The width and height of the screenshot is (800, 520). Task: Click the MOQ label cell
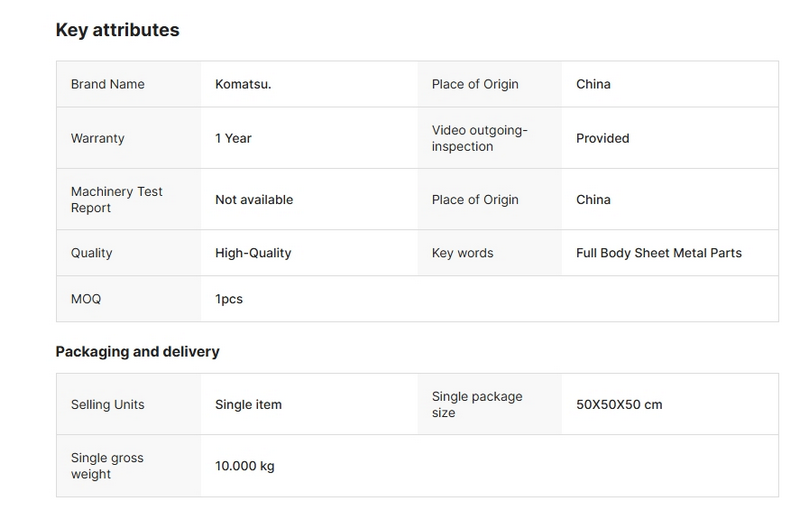[x=86, y=299]
